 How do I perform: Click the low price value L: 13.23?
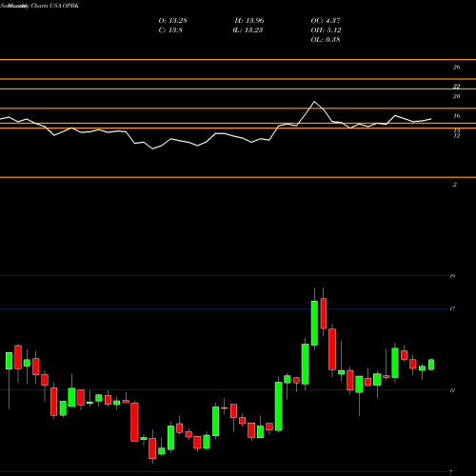point(248,30)
